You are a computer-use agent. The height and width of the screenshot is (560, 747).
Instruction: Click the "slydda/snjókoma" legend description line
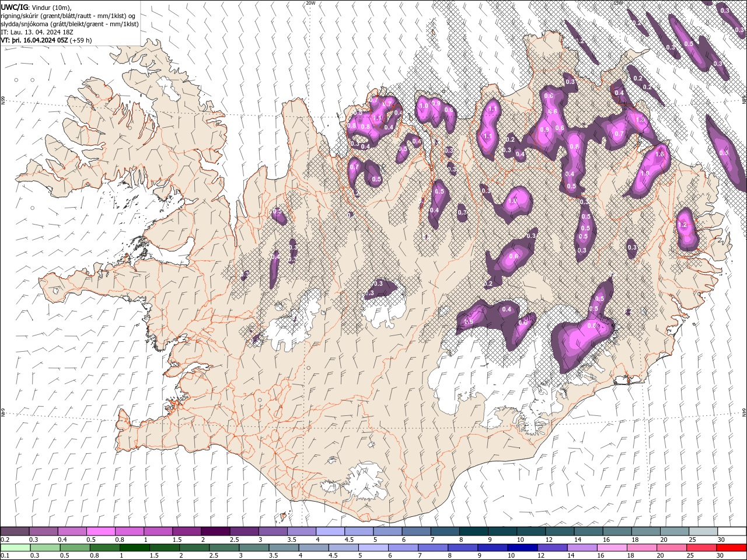[x=70, y=24]
